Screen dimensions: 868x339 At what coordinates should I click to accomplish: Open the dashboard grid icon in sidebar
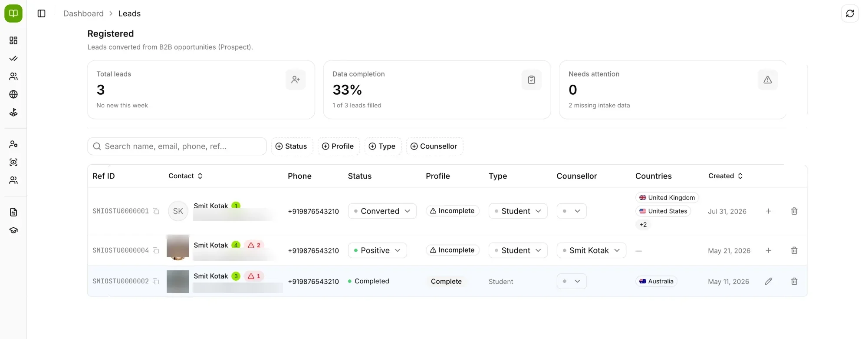pyautogui.click(x=13, y=40)
